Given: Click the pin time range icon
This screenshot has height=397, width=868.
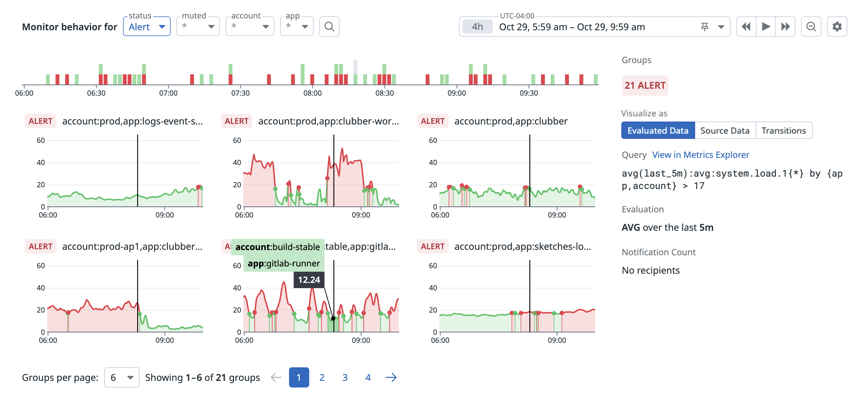Looking at the screenshot, I should coord(704,27).
